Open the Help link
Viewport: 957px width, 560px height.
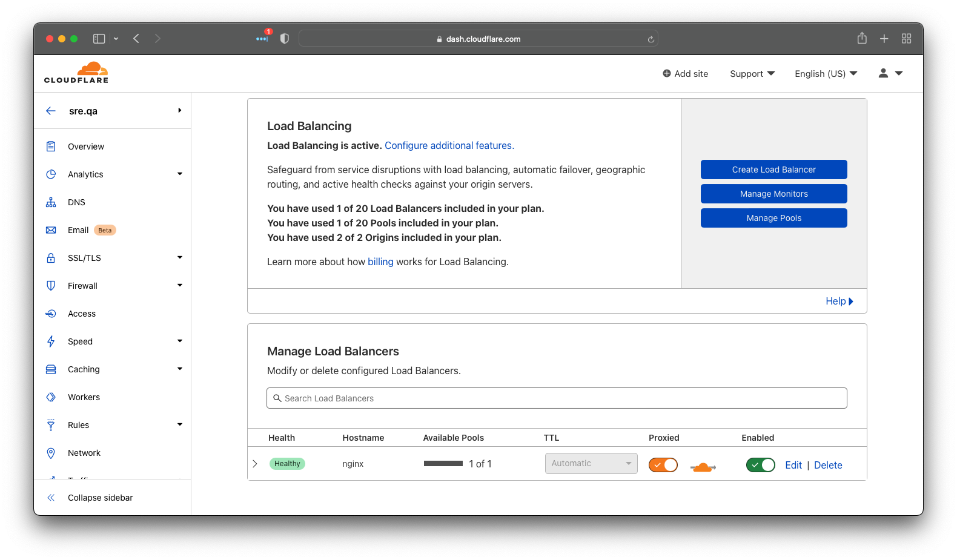[839, 301]
